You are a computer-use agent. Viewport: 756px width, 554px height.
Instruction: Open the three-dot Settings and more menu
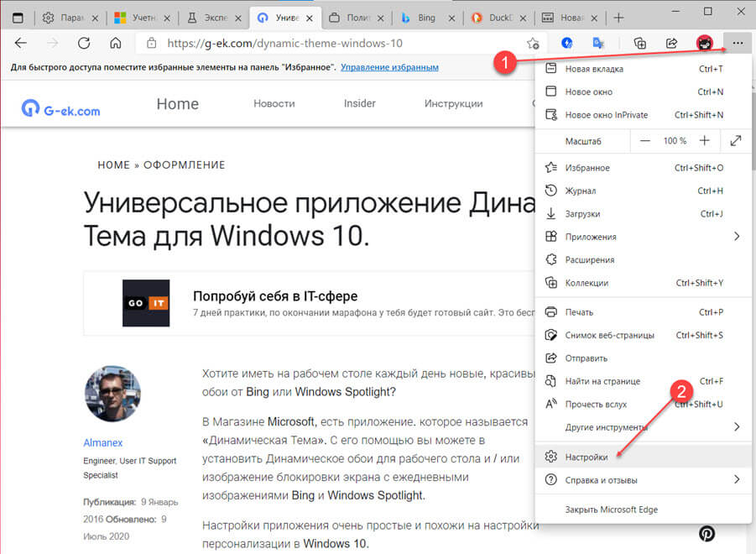point(738,44)
